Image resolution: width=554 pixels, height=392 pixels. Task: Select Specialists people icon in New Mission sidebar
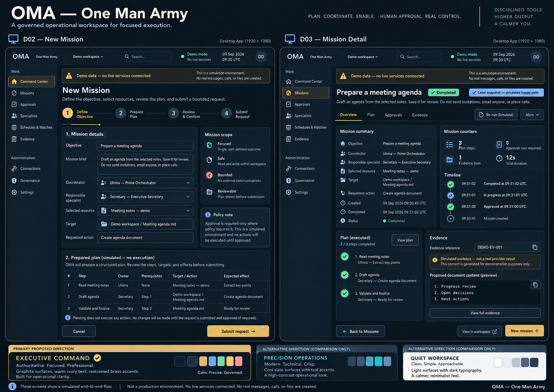pyautogui.click(x=14, y=116)
